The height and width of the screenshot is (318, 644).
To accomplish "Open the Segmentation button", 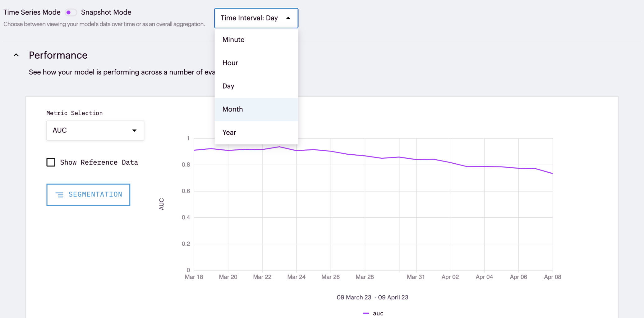I will click(88, 195).
